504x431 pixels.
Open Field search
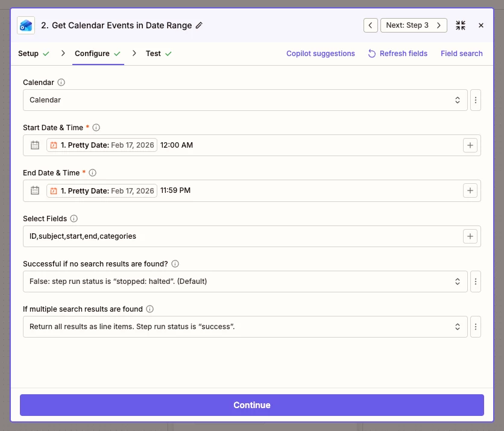[x=462, y=54]
